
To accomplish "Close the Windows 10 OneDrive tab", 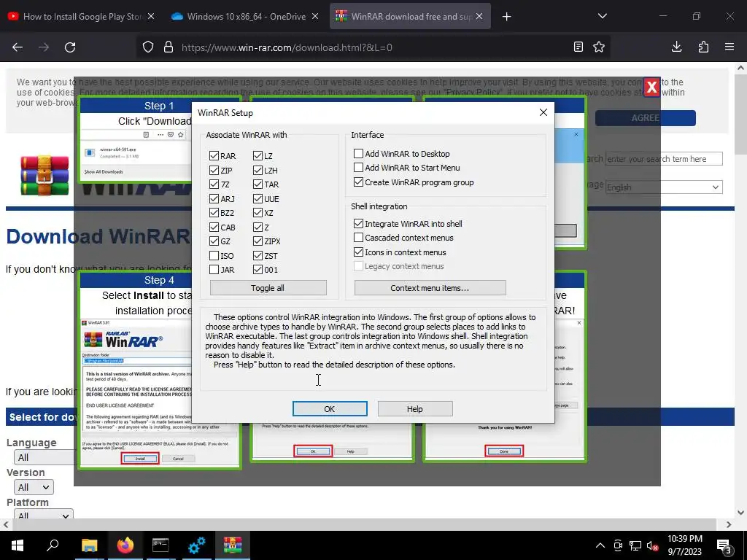I will click(315, 16).
